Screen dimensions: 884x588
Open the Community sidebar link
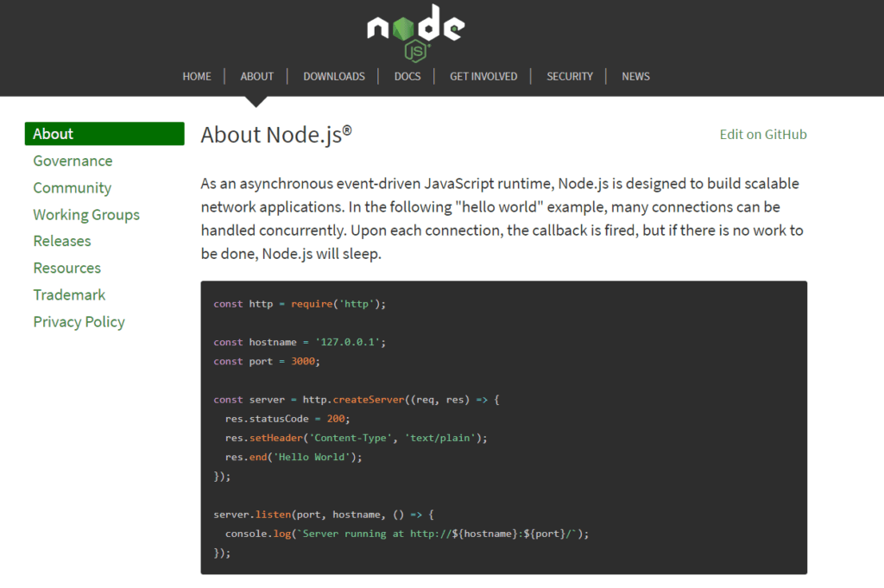(x=73, y=187)
